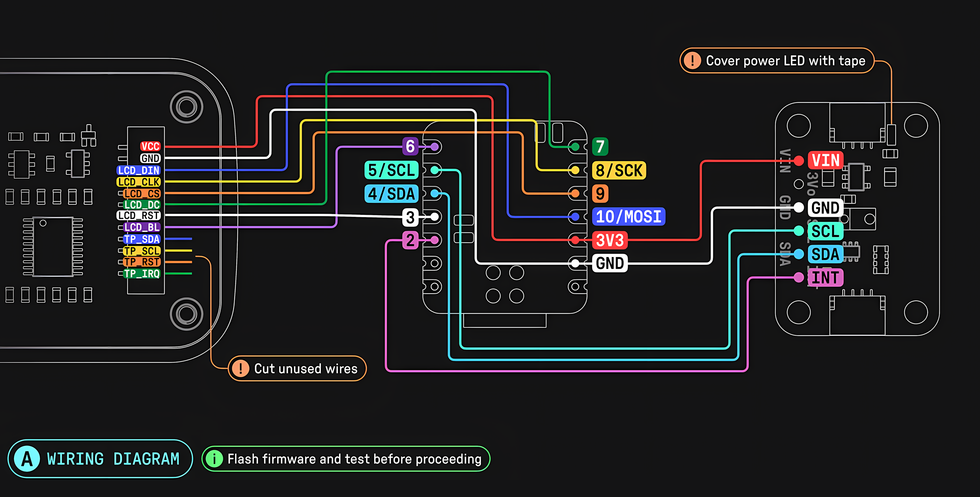Click the red 3V3 pin label
This screenshot has width=980, height=497.
pyautogui.click(x=609, y=240)
